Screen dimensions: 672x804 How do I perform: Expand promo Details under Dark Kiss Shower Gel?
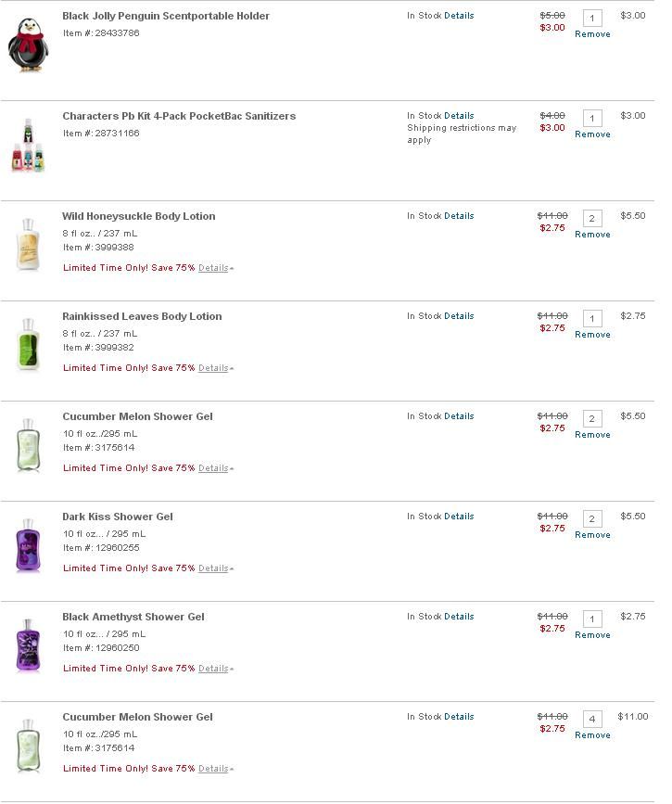(x=213, y=568)
